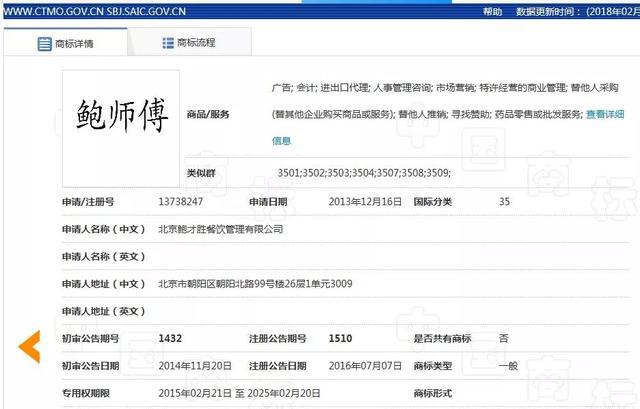Select trademark type value 一般

[x=508, y=366]
